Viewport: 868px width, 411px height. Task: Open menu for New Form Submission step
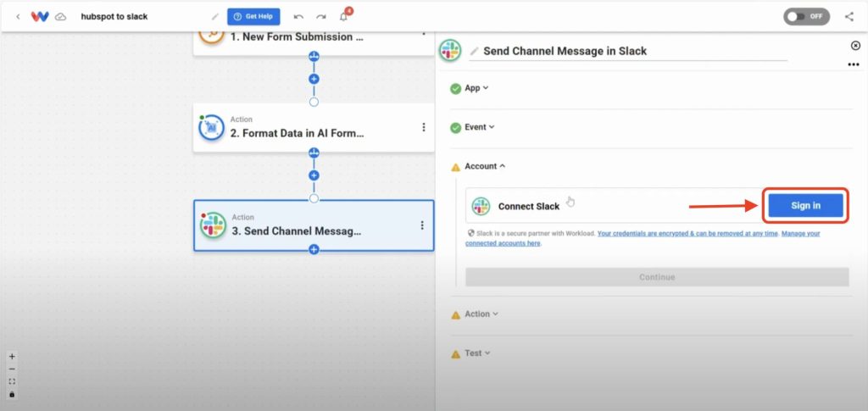pyautogui.click(x=424, y=33)
